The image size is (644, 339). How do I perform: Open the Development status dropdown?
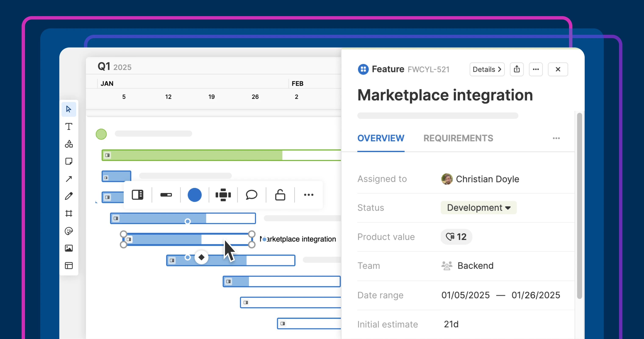(x=478, y=207)
